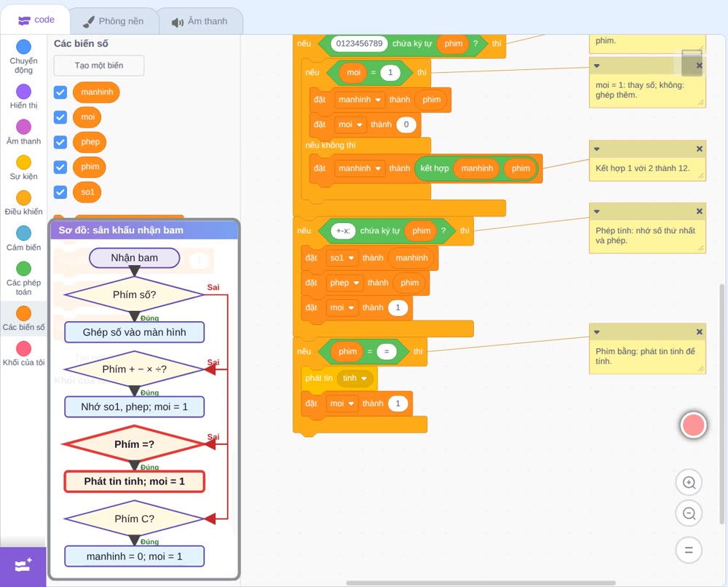Open the phep variable dropdown in set block
This screenshot has width=728, height=587.
[x=344, y=283]
